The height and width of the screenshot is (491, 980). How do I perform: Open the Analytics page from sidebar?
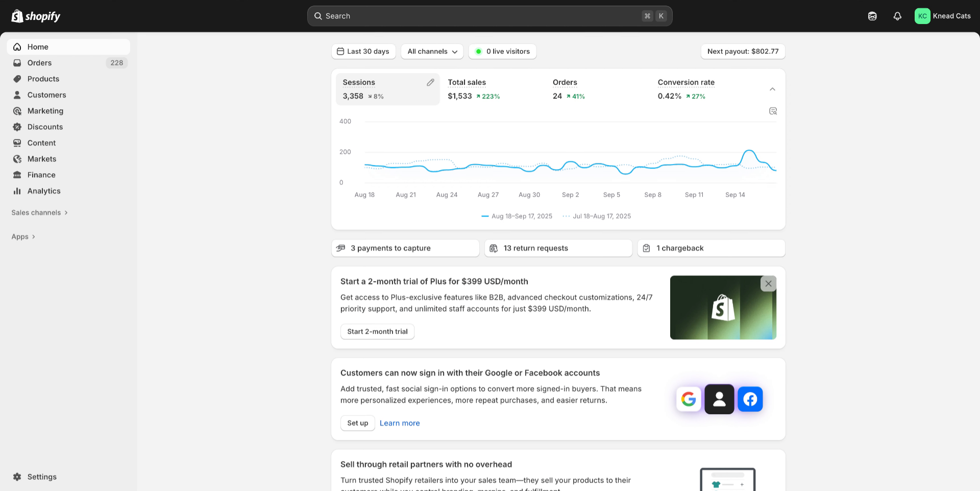pos(44,191)
